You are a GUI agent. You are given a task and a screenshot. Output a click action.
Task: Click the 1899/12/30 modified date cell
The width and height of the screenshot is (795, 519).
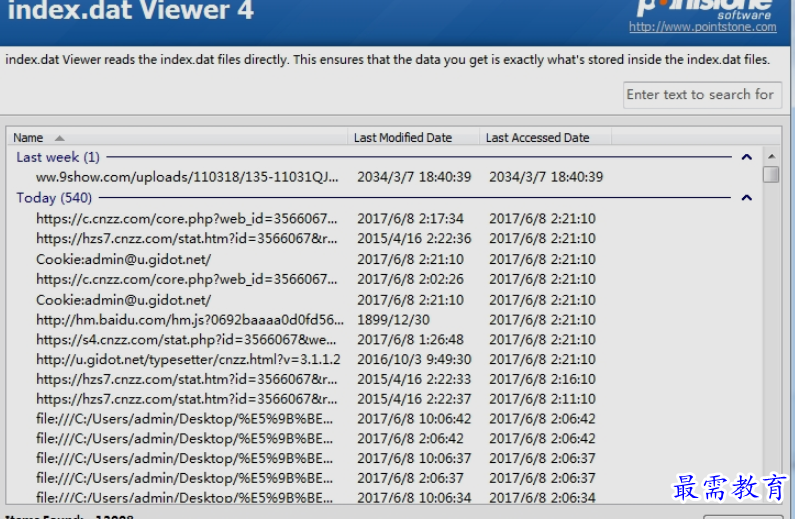(393, 320)
